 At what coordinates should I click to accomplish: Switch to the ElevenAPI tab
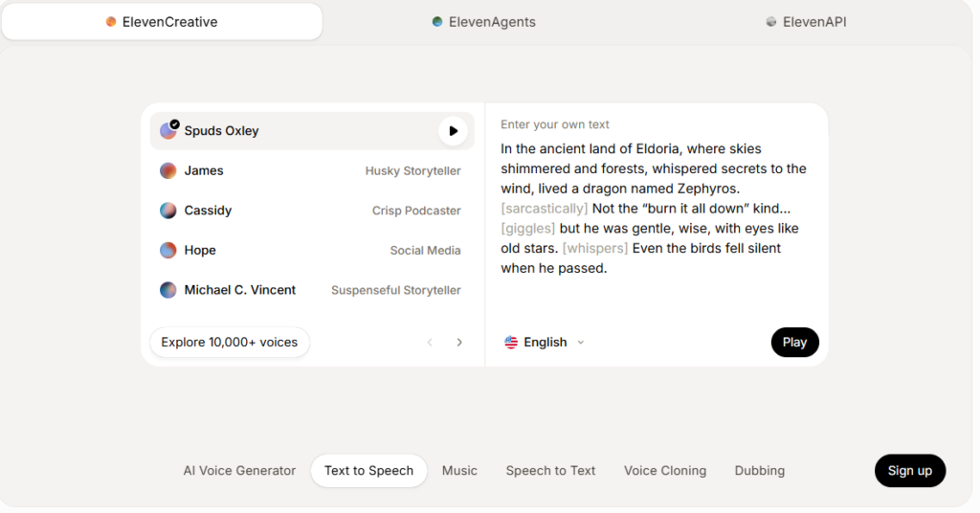(x=806, y=22)
